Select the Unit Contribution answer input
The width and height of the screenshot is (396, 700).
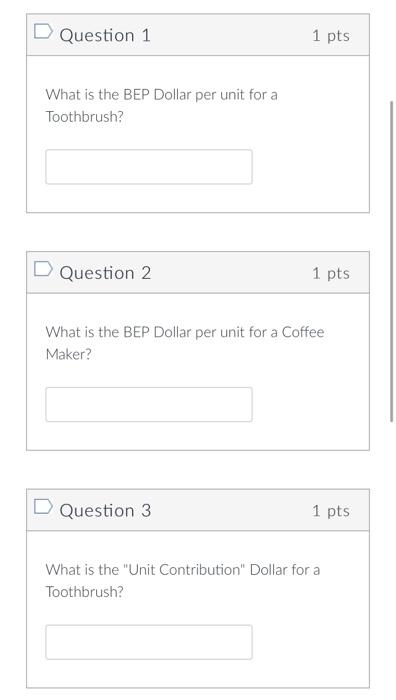pos(149,642)
